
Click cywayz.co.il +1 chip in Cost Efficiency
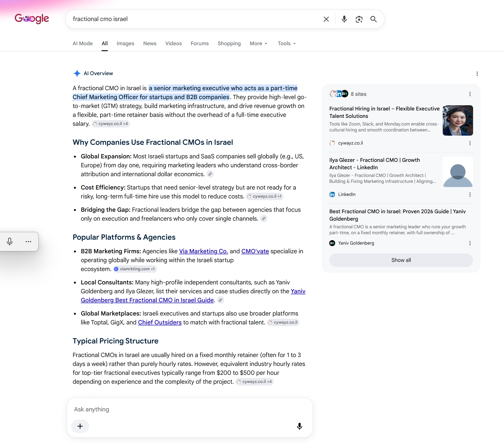265,196
